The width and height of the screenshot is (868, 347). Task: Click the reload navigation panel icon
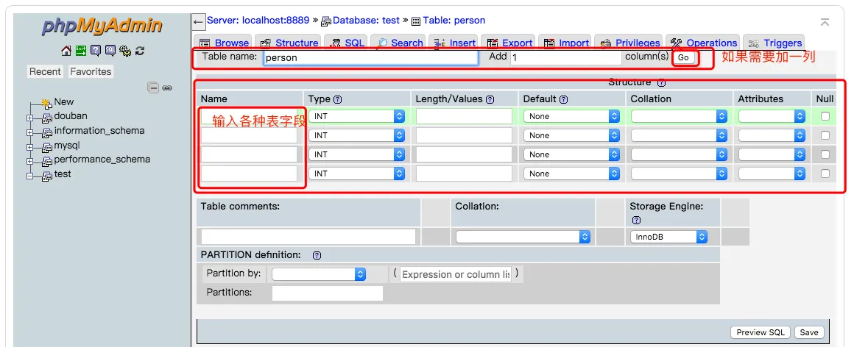[x=140, y=51]
